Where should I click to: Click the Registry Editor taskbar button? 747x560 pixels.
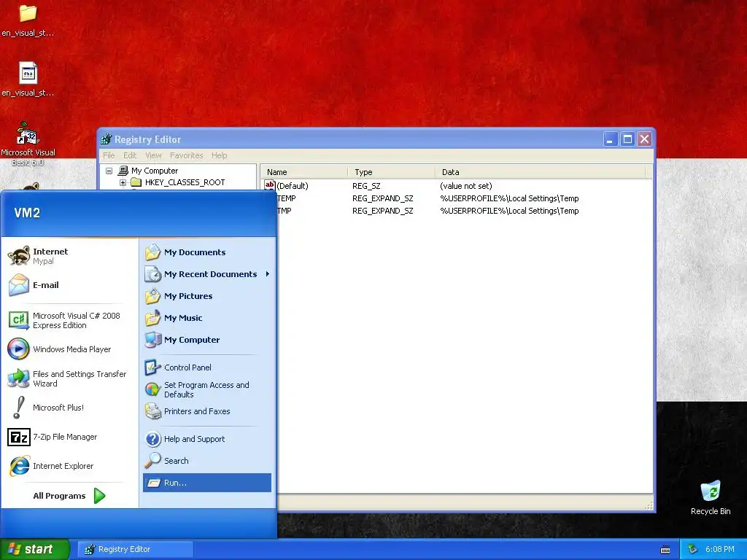tap(136, 550)
